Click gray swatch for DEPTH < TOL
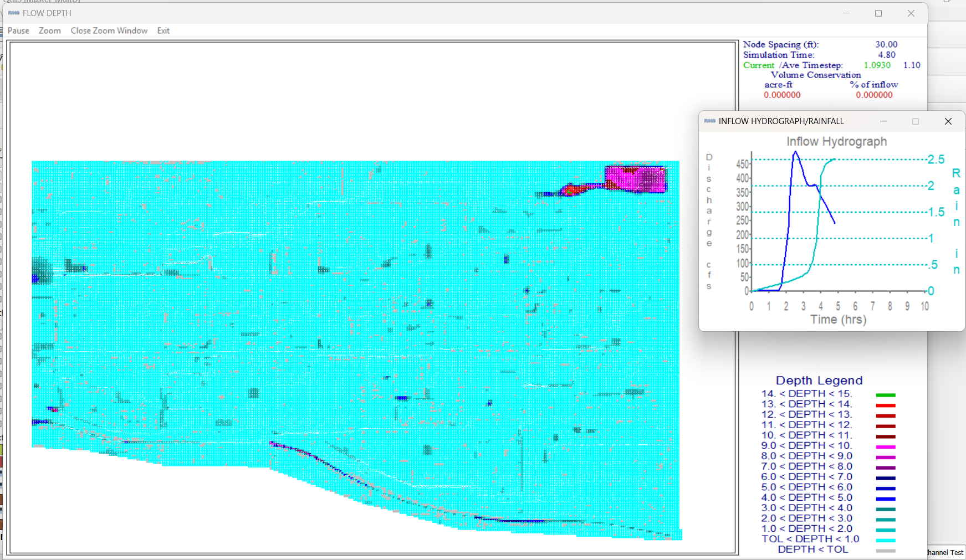 [886, 551]
